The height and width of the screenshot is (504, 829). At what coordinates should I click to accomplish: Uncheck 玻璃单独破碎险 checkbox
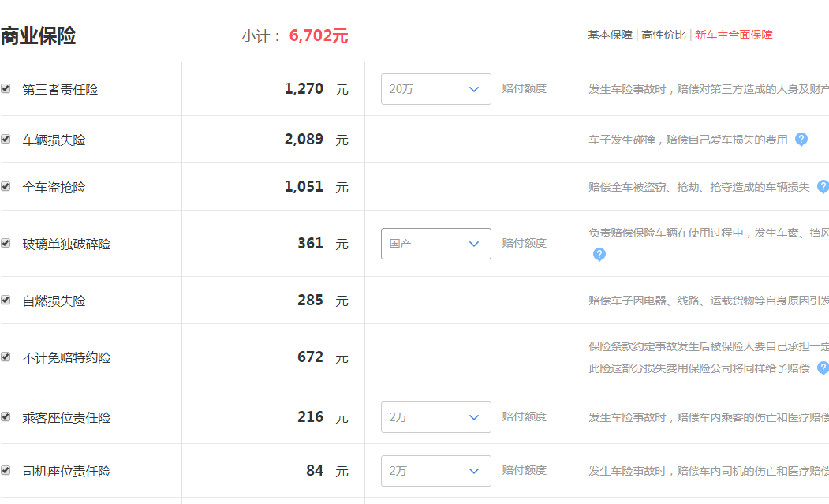tap(6, 243)
